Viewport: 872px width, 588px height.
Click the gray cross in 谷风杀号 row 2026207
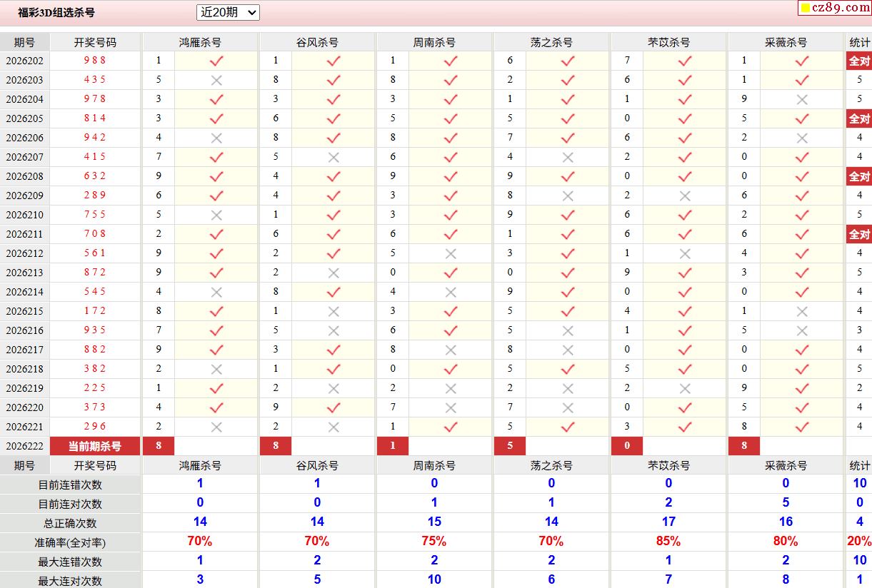click(x=334, y=158)
